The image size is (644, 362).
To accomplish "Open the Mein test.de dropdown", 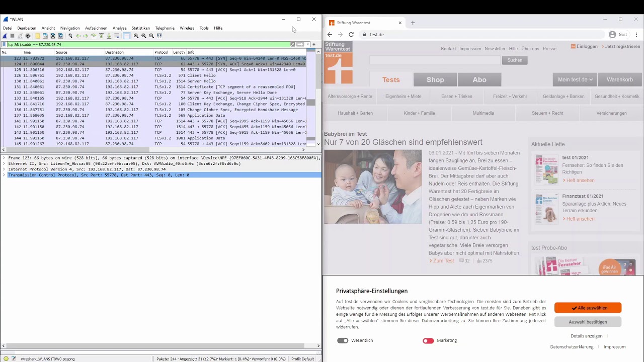I will coord(575,79).
